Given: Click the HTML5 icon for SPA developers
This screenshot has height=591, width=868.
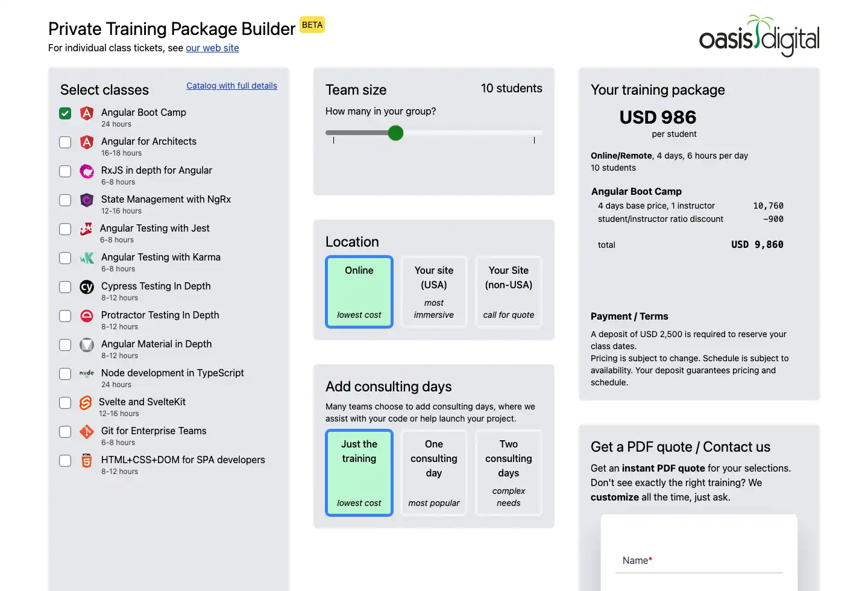Looking at the screenshot, I should tap(87, 460).
